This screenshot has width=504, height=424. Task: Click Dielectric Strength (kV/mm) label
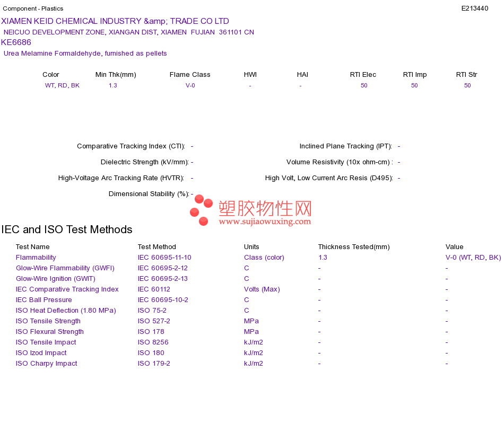(145, 162)
